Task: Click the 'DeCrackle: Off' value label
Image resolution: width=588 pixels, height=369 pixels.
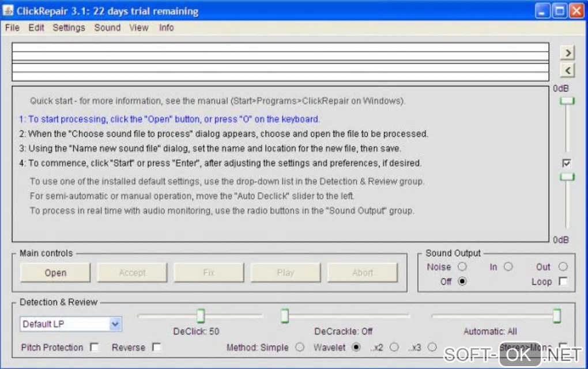Action: (x=343, y=332)
